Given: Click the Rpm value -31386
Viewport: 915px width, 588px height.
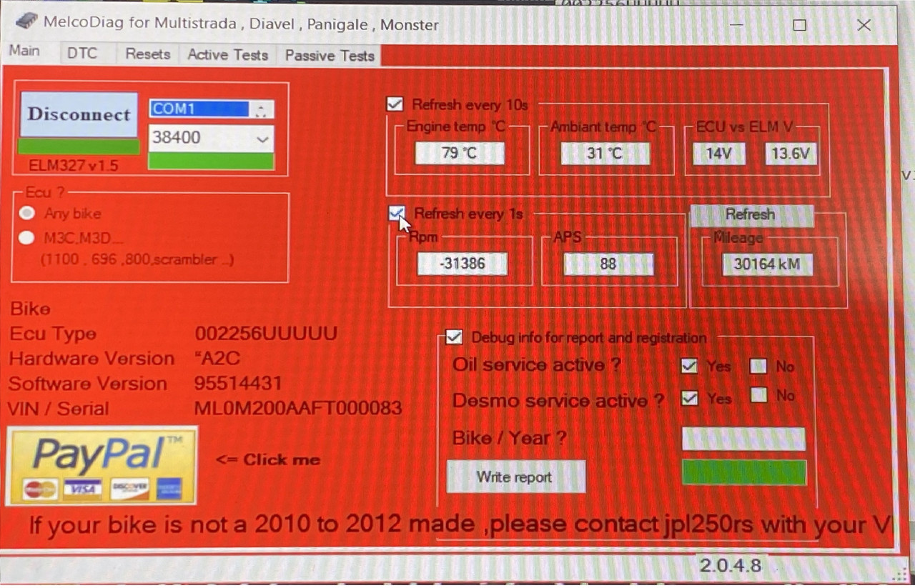Looking at the screenshot, I should point(463,264).
